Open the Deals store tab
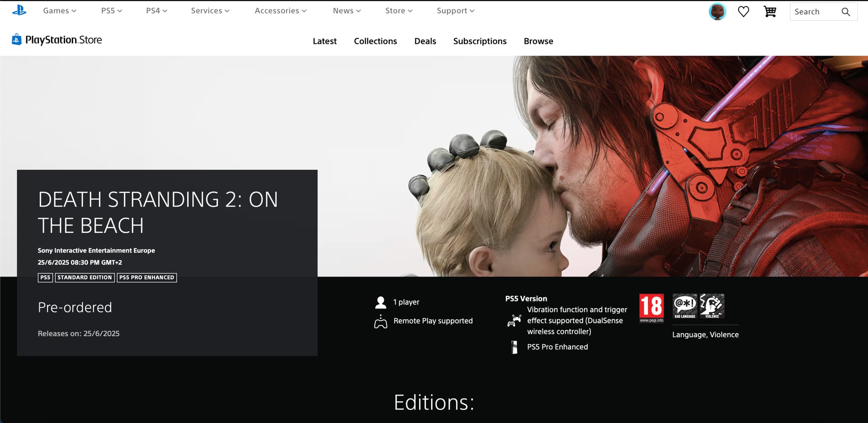The width and height of the screenshot is (868, 423). coord(425,41)
